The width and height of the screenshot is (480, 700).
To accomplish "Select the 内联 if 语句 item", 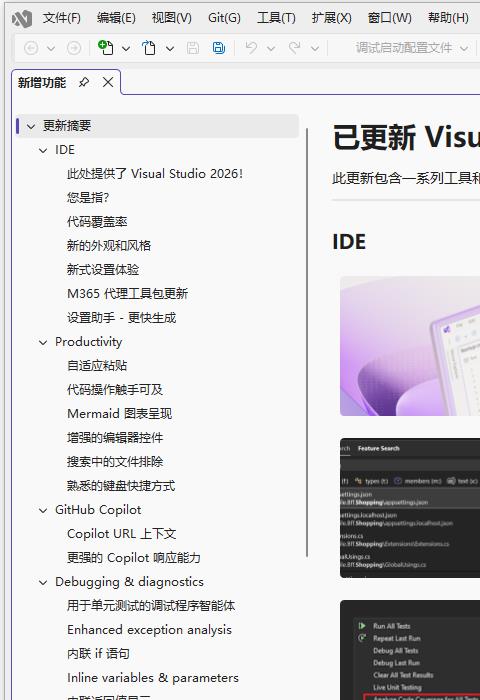I will [x=98, y=654].
